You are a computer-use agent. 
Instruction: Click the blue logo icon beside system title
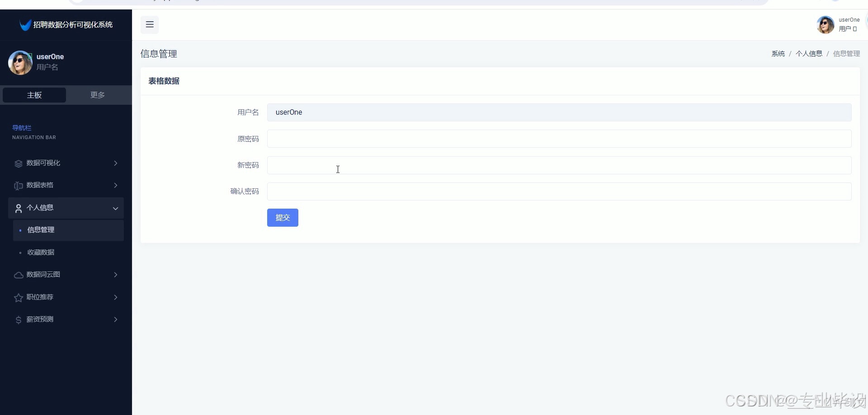point(25,25)
